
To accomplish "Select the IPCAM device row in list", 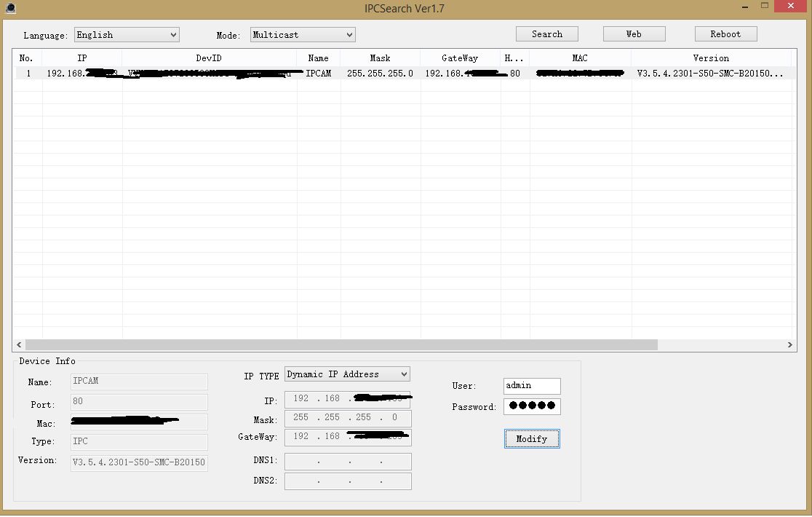I will click(x=318, y=74).
